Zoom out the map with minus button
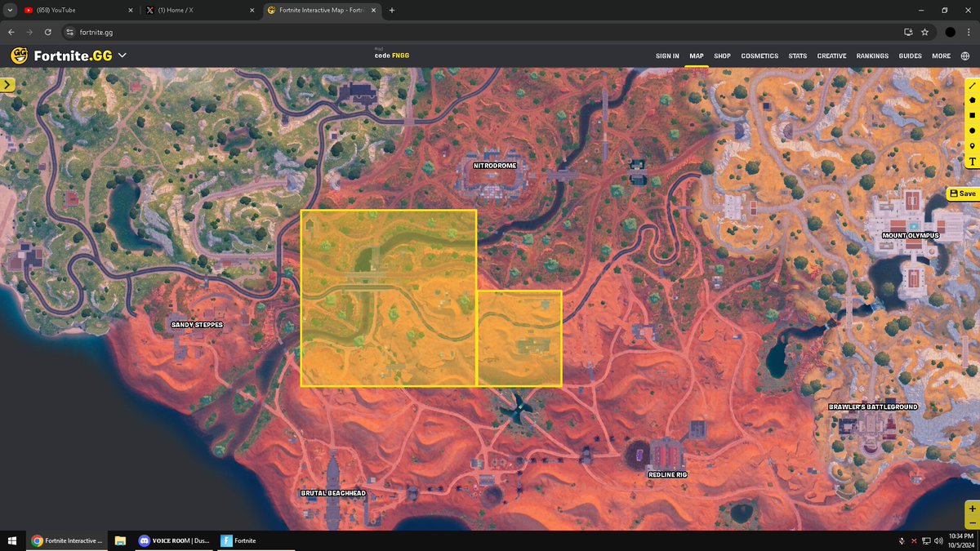Screen dimensions: 980x551 (973, 522)
